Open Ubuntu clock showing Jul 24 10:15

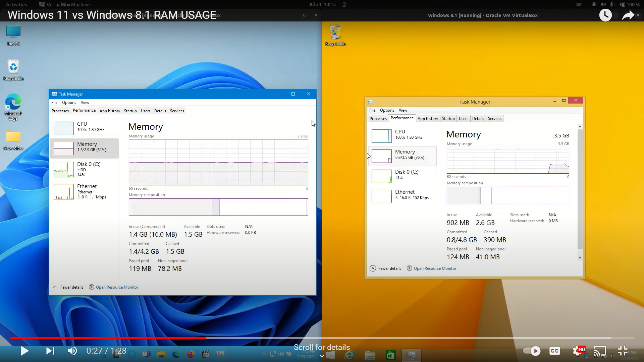coord(322,4)
